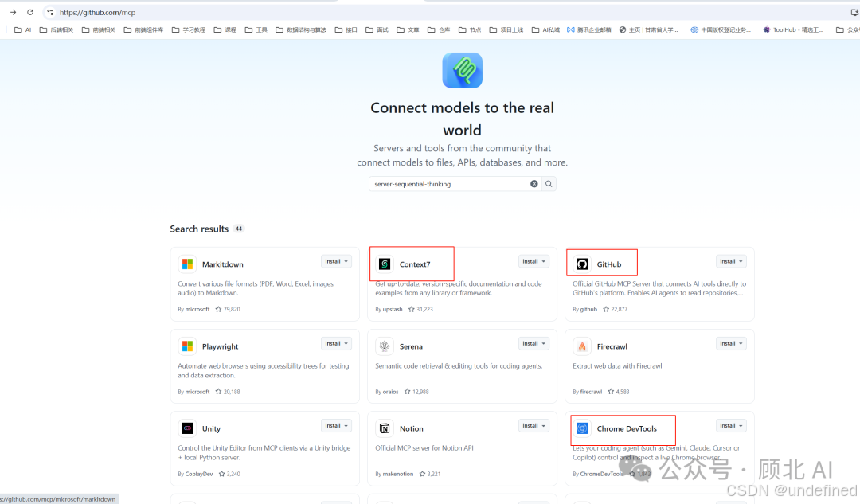Open the ToolHub bookmark
This screenshot has width=860, height=504.
[793, 29]
